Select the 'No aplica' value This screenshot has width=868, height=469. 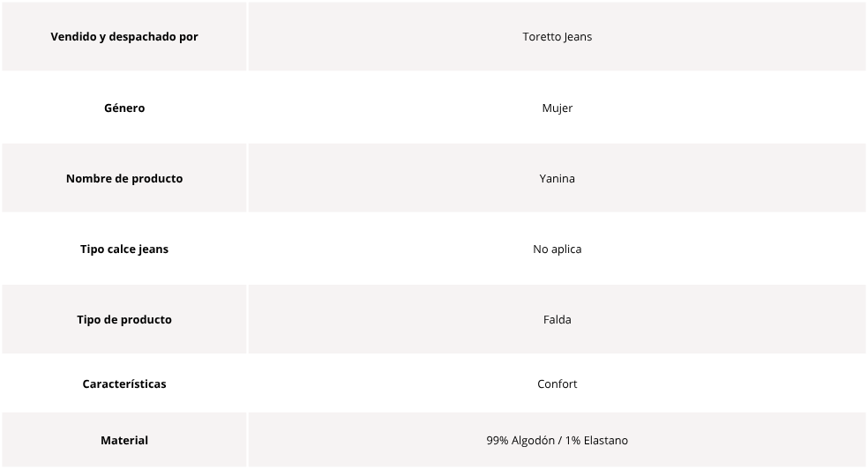point(557,249)
